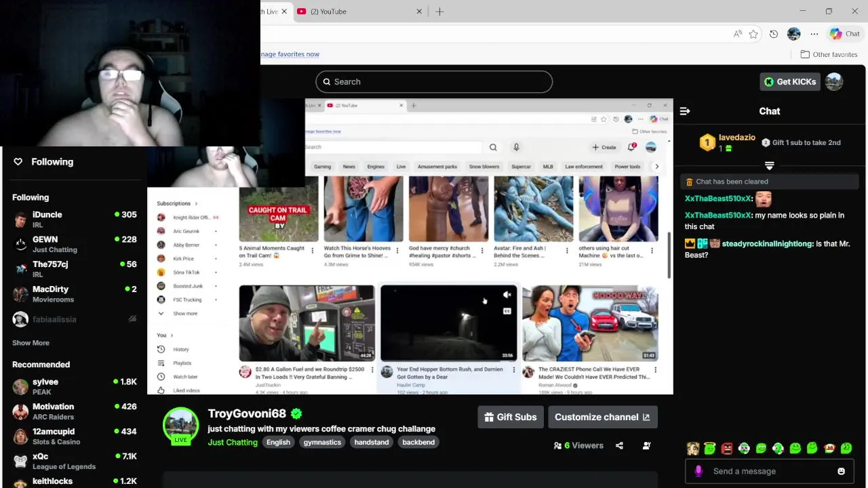Open GEWN Just Chatting channel
868x488 pixels.
coord(75,245)
